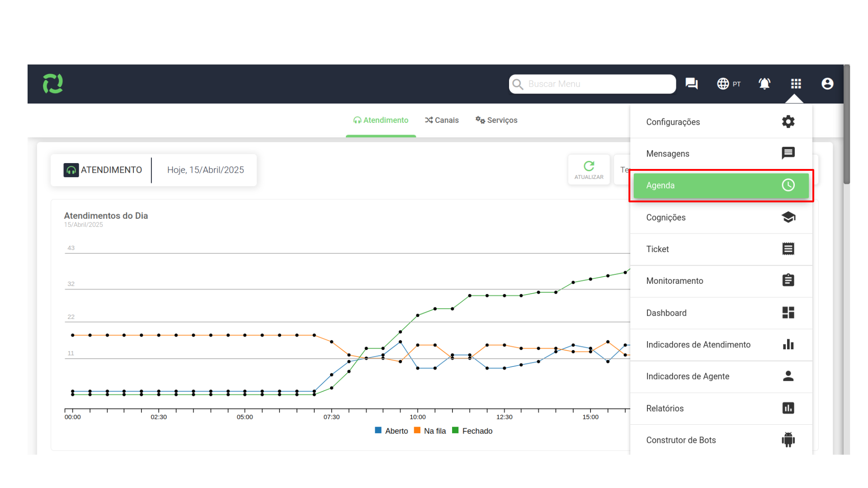Click the Atendimentos do Dia chart title
The width and height of the screenshot is (868, 488).
106,216
